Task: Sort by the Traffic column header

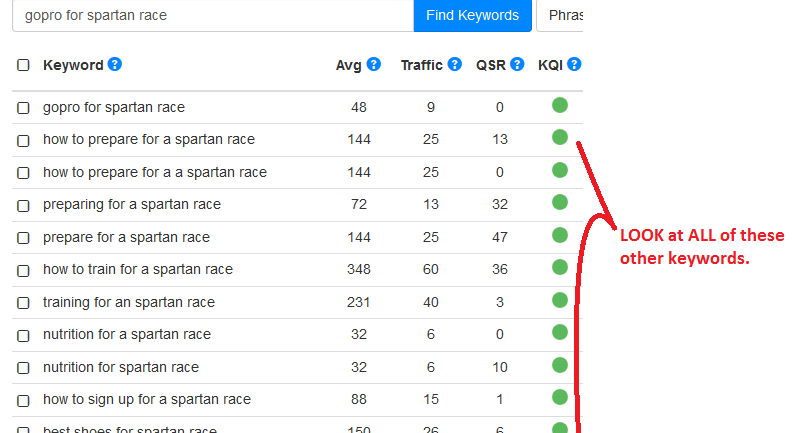Action: [422, 65]
